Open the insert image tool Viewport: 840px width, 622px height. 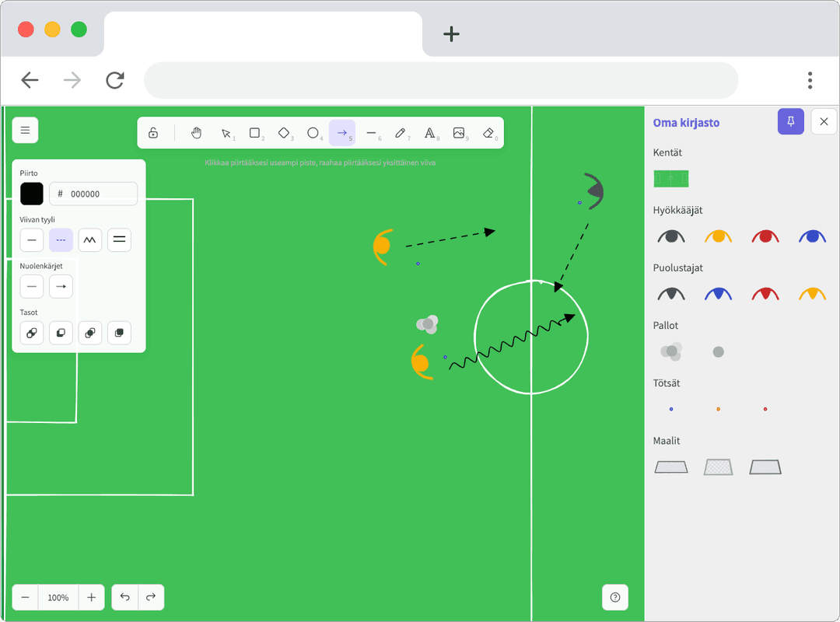coord(459,133)
